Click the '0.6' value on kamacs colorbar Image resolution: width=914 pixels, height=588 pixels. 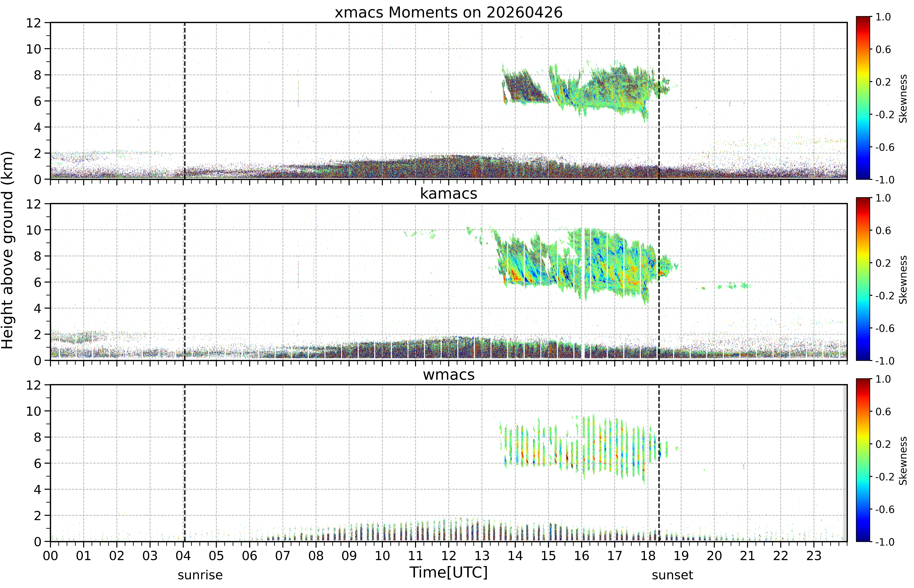pyautogui.click(x=883, y=231)
